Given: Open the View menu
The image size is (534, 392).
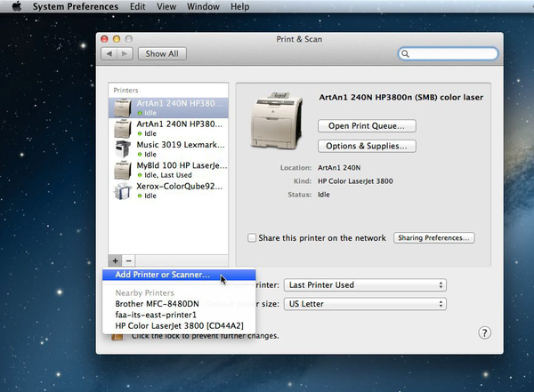Looking at the screenshot, I should coord(166,6).
